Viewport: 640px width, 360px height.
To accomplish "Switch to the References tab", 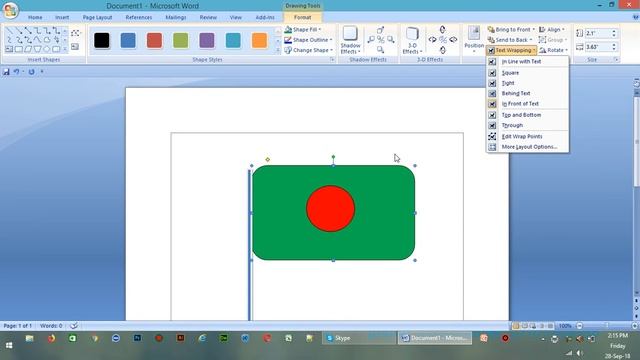I will pos(139,18).
